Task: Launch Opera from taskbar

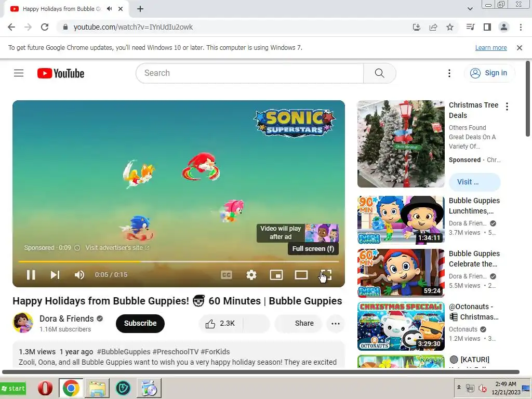Action: (x=45, y=388)
